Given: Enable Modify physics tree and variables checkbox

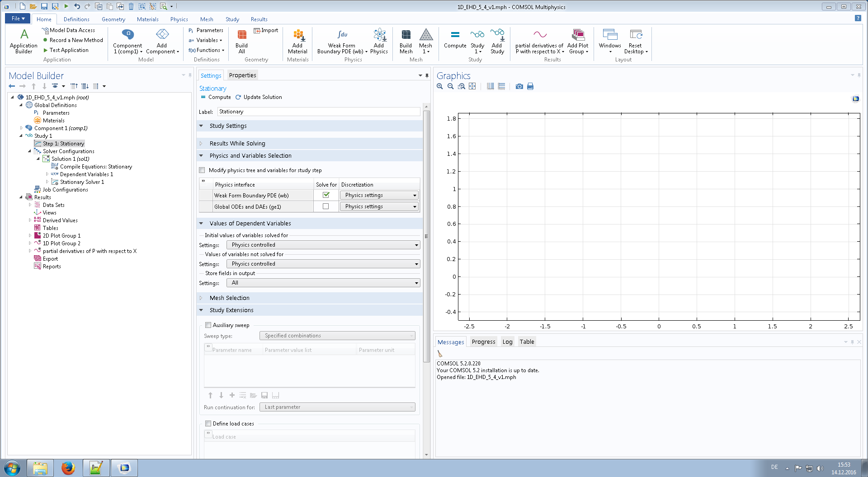Looking at the screenshot, I should click(x=202, y=170).
